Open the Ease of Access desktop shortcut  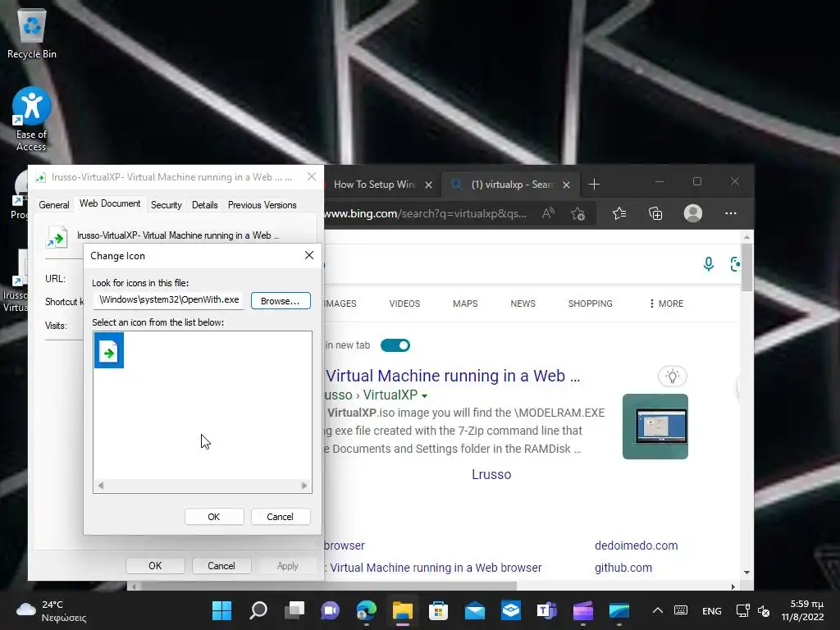click(32, 119)
